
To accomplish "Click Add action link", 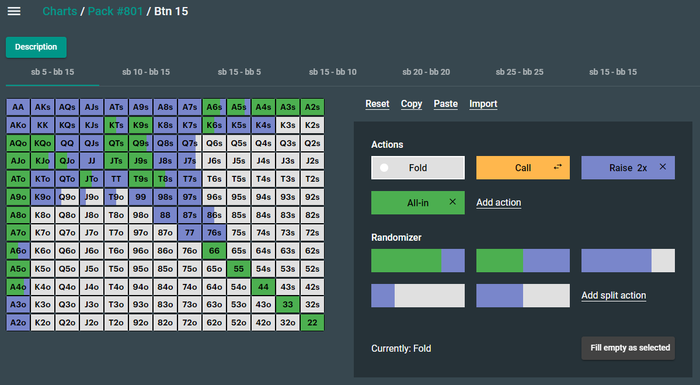I will (x=499, y=202).
